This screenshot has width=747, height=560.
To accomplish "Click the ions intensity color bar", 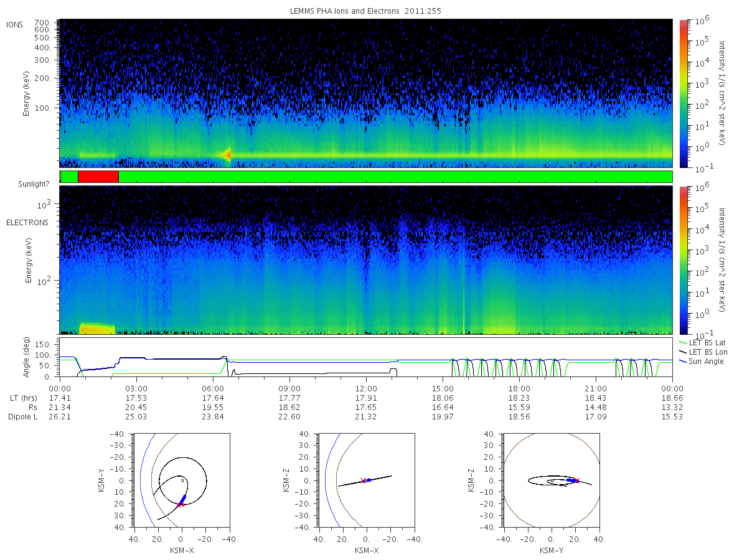I will 683,93.
